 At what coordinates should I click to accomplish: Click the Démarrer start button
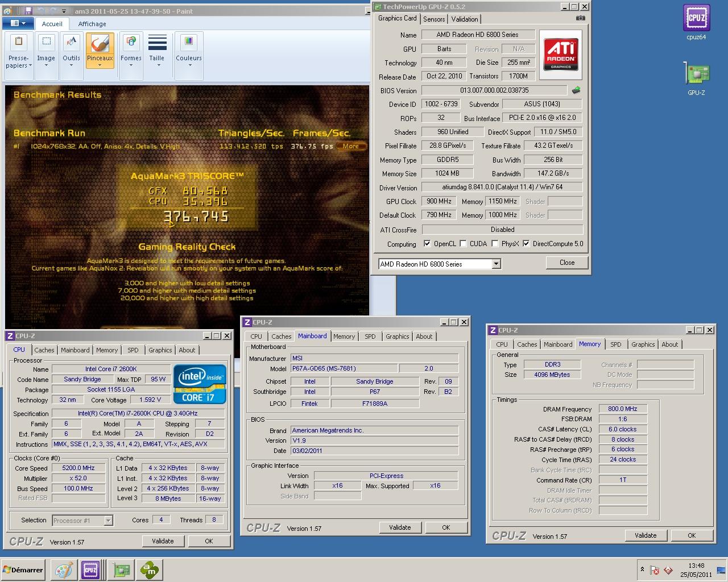(23, 570)
